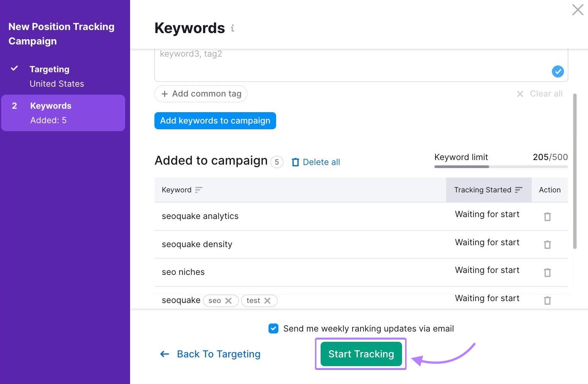Click Clear all
This screenshot has height=384, width=588.
(539, 94)
